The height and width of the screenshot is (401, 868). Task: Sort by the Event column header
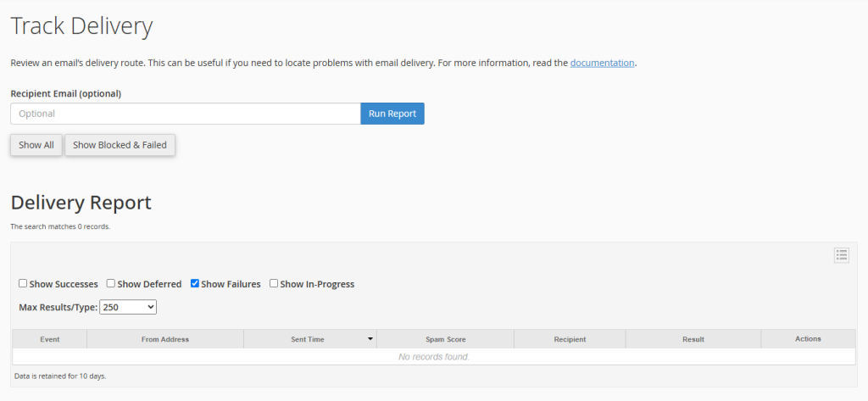(x=50, y=339)
